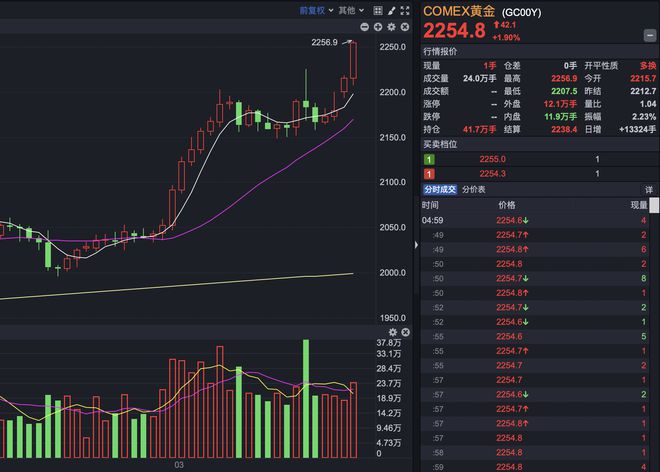Image resolution: width=660 pixels, height=472 pixels.
Task: Open the 详 details link
Action: (x=649, y=189)
